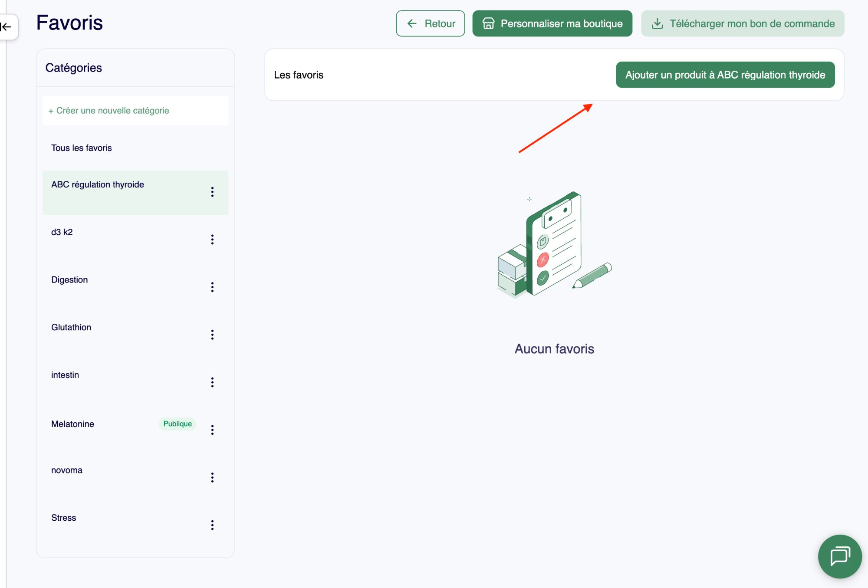Click the Publique badge next to Melatonine
This screenshot has height=588, width=868.
click(x=177, y=424)
